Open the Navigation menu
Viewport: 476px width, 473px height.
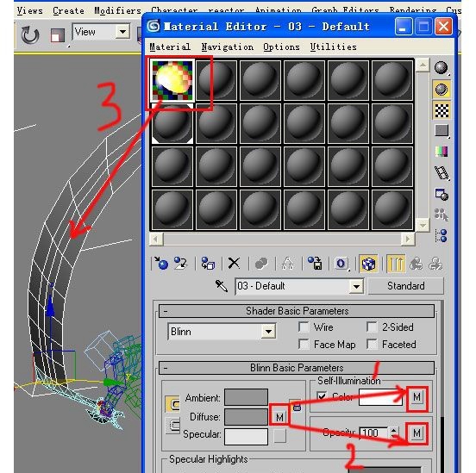click(x=227, y=47)
